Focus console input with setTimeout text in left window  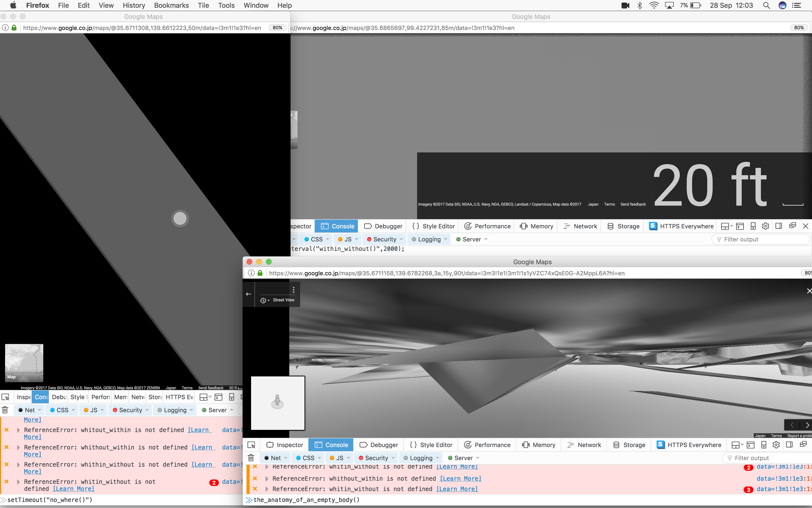point(121,500)
